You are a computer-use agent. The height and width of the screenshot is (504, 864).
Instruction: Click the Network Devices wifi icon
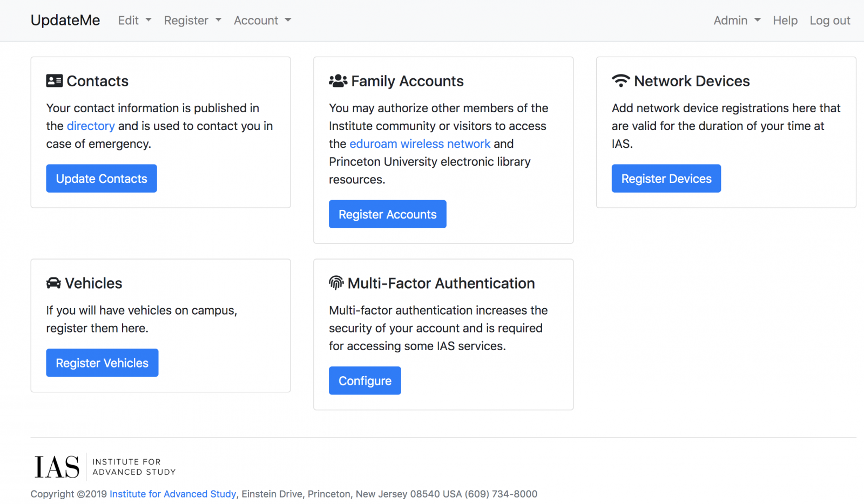[x=620, y=81]
